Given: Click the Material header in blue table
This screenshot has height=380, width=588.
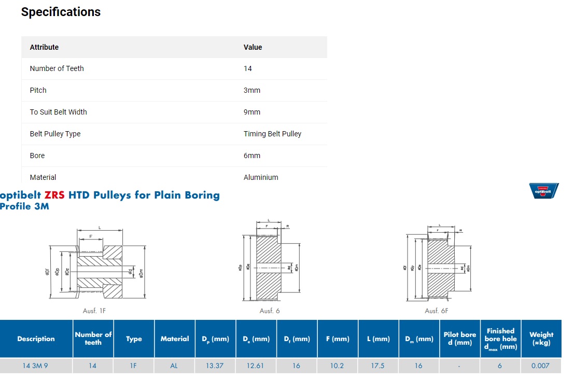Looking at the screenshot, I should coord(175,339).
